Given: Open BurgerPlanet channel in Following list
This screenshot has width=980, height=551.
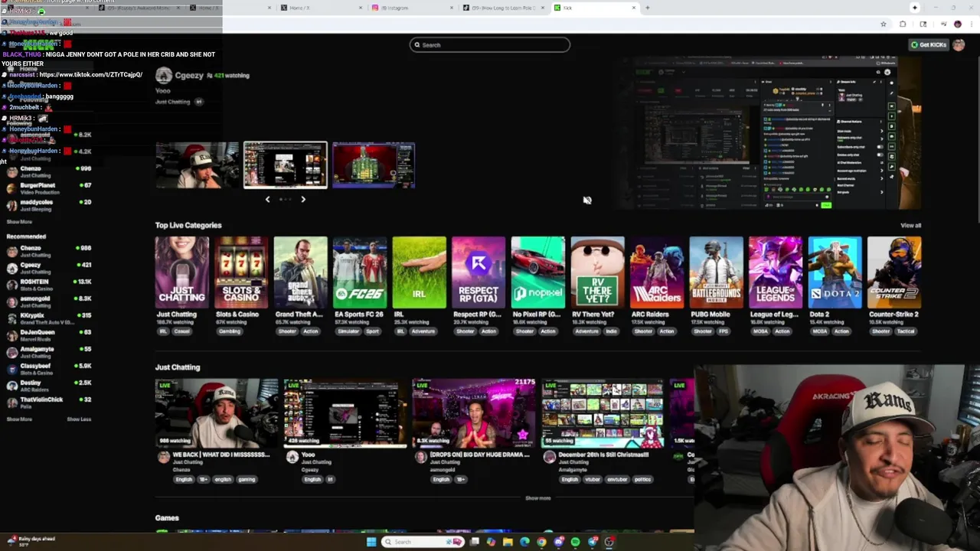Looking at the screenshot, I should pos(49,188).
